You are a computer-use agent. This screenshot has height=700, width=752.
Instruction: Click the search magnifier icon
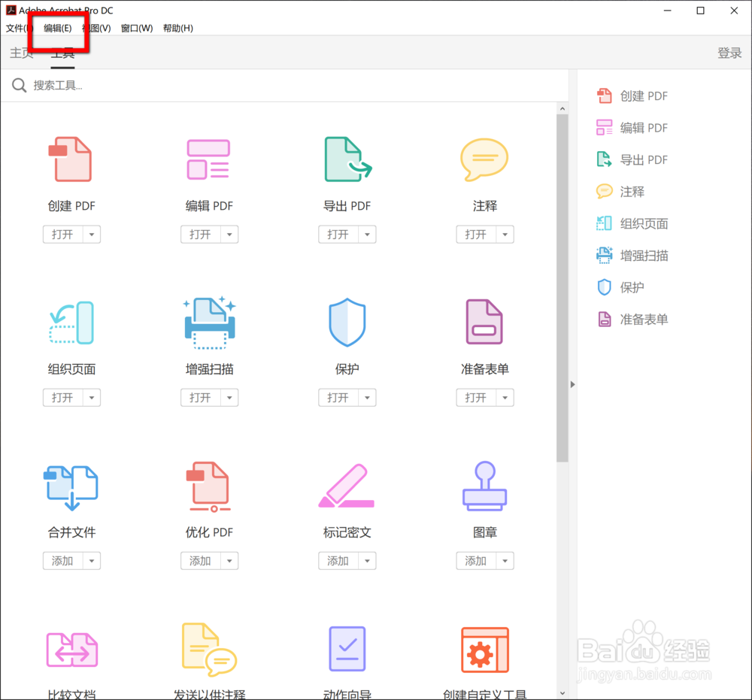tap(20, 86)
